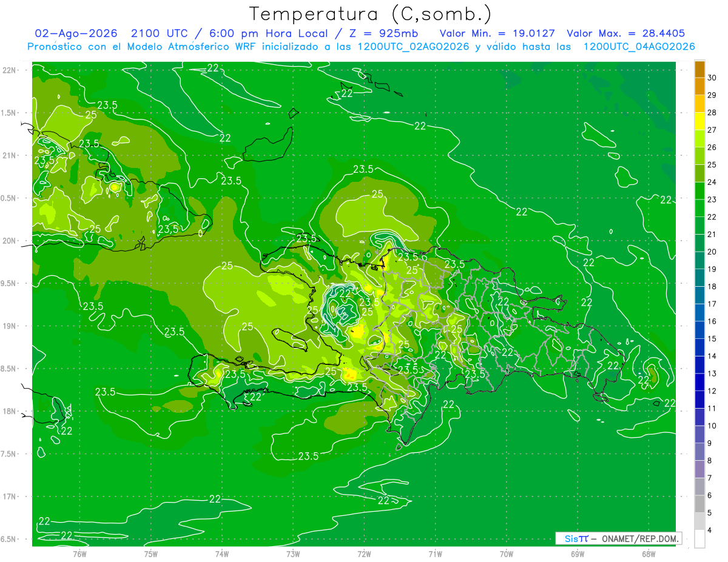
Task: Click the purple swatch between 7 and 8
Action: point(699,469)
